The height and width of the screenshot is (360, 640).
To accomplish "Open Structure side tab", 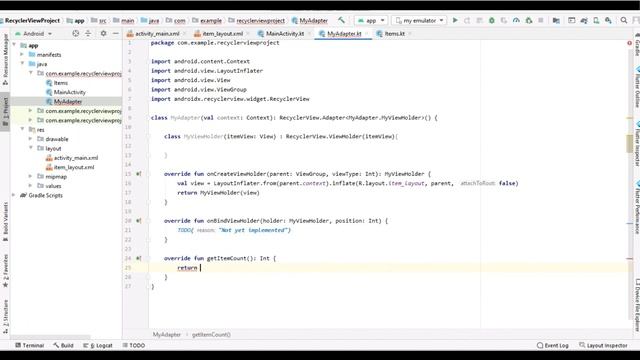I will point(5,317).
